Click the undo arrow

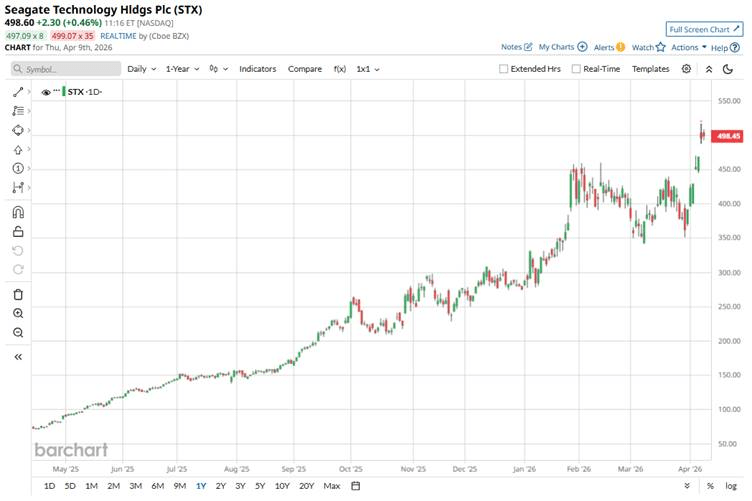tap(18, 251)
